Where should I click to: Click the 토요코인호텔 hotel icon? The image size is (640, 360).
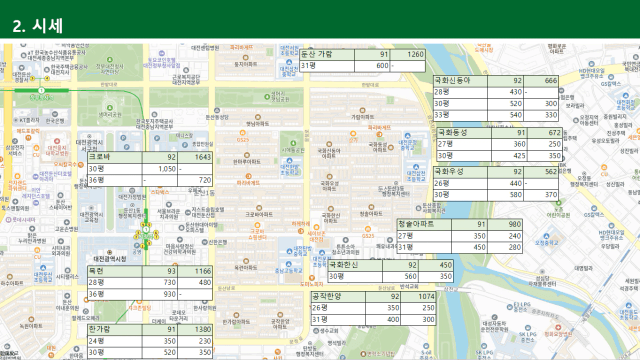[162, 53]
